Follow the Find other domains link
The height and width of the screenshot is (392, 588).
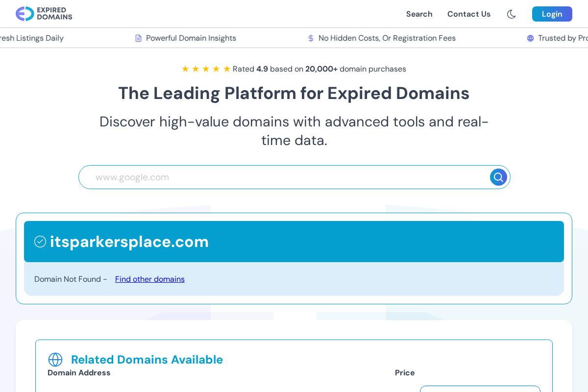pyautogui.click(x=149, y=279)
